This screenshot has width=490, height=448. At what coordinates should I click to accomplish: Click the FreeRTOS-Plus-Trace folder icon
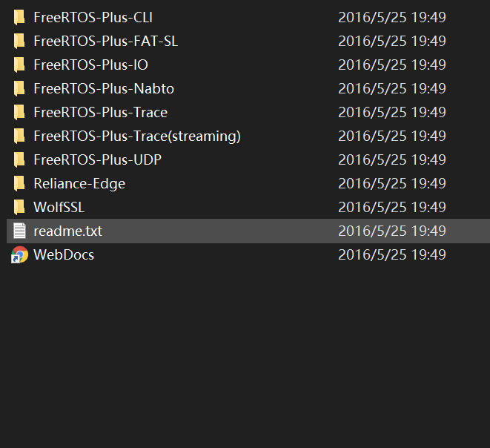pyautogui.click(x=19, y=113)
